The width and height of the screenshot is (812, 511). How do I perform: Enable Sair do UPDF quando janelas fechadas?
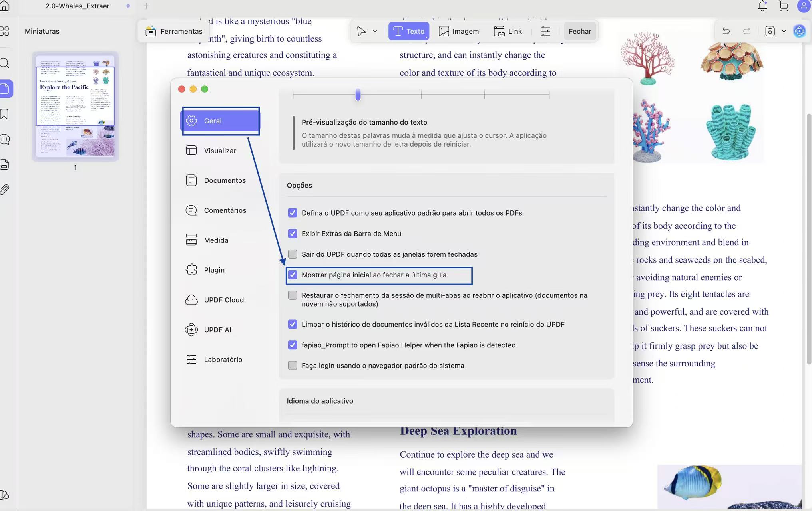tap(293, 254)
